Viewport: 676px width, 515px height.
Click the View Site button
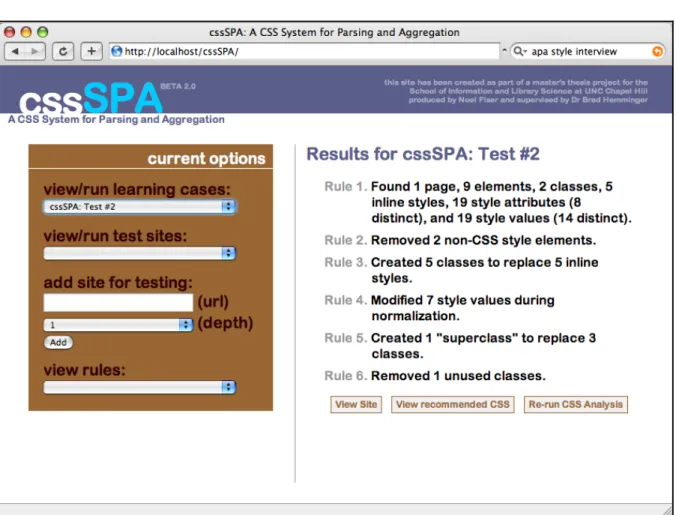pos(356,404)
